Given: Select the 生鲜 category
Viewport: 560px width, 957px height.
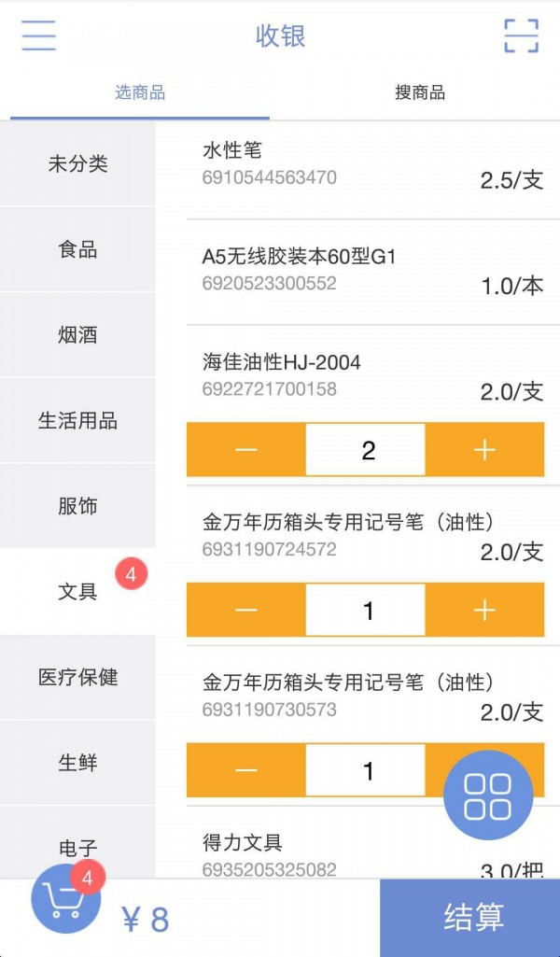Looking at the screenshot, I should (79, 763).
